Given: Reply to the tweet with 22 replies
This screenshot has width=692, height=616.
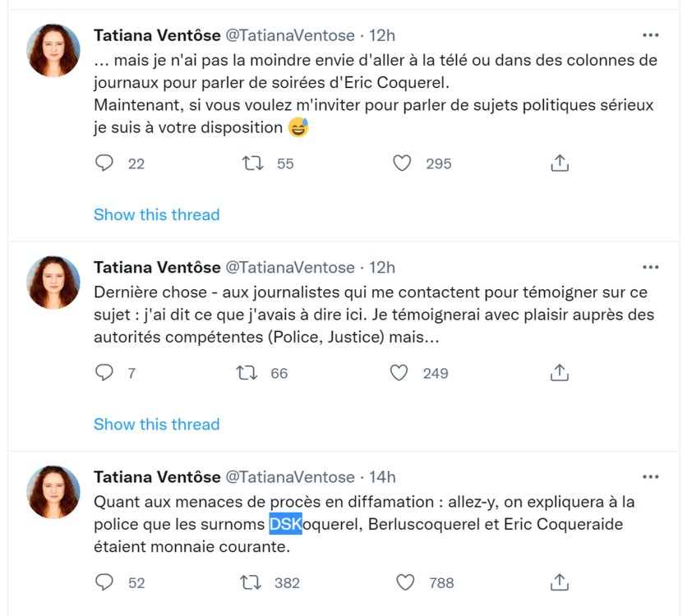Looking at the screenshot, I should 104,163.
